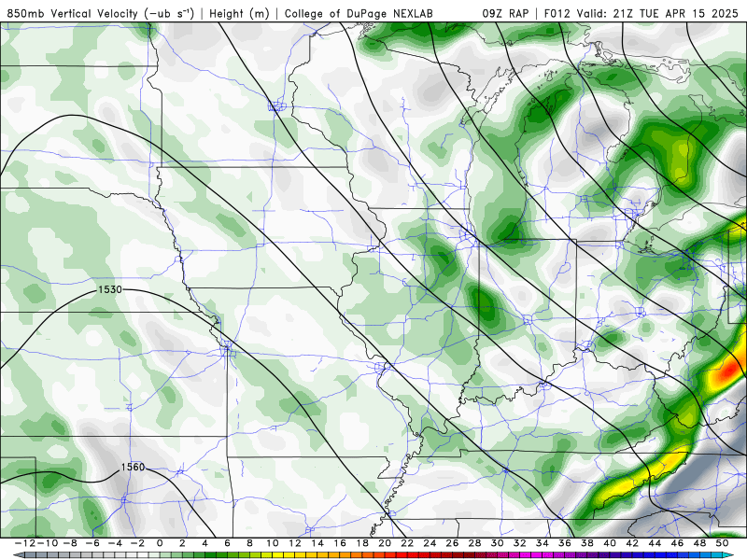The height and width of the screenshot is (560, 747).
Task: Click the 36 value on the color scale
Action: point(565,543)
